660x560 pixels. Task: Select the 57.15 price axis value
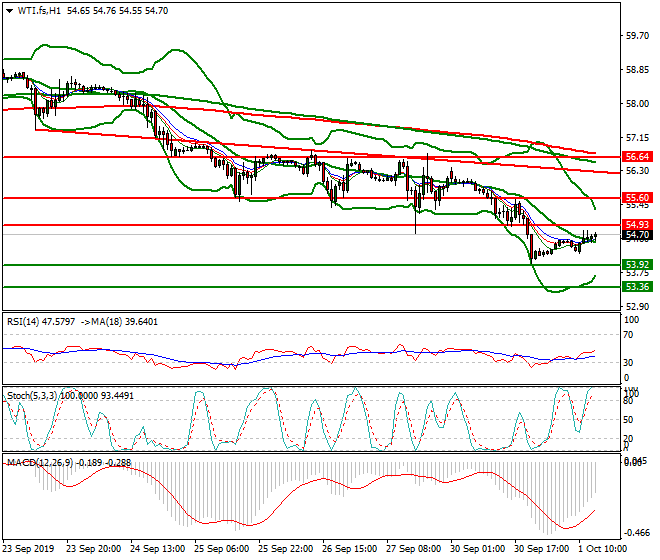(x=637, y=138)
